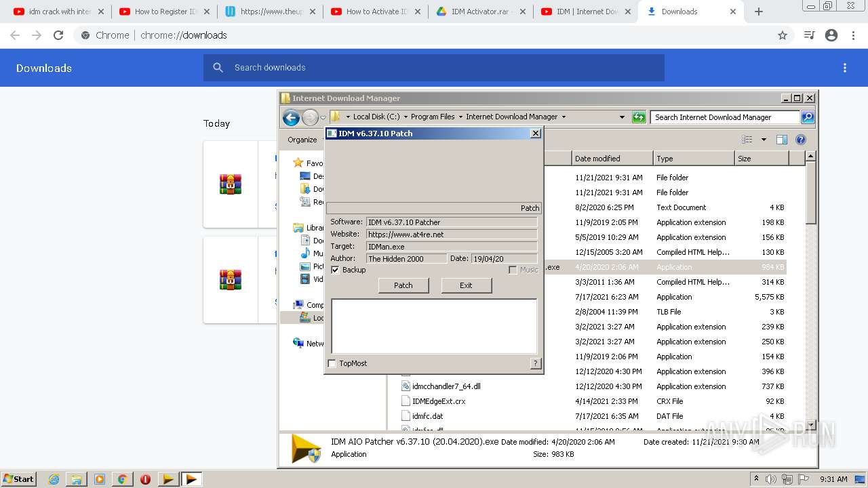Image resolution: width=868 pixels, height=488 pixels.
Task: Select the Favorites star icon in sidebar
Action: coord(298,163)
